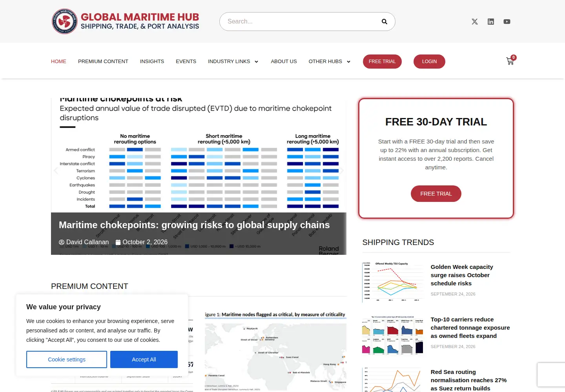
Task: Click the Global Maritime Hub logo
Action: 126,22
